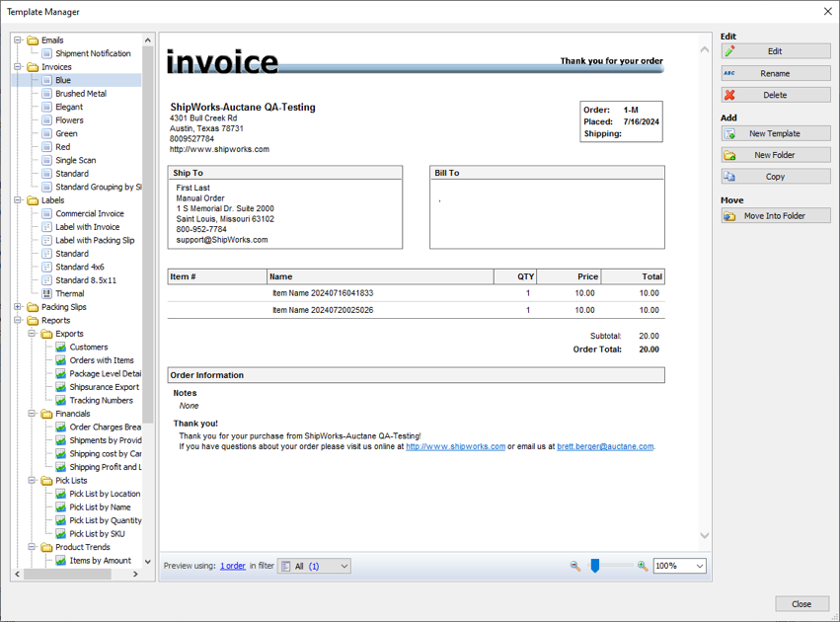840x622 pixels.
Task: Select the Thermal label template icon
Action: pyautogui.click(x=47, y=293)
